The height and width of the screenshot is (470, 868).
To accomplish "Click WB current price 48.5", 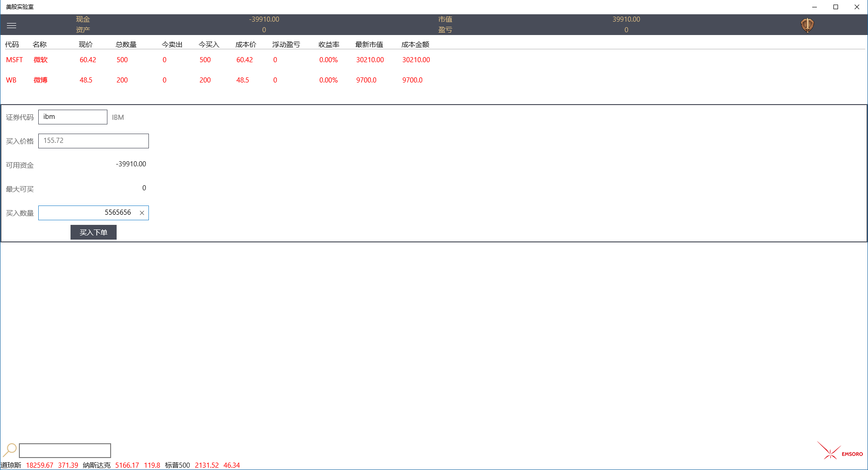I will tap(86, 80).
